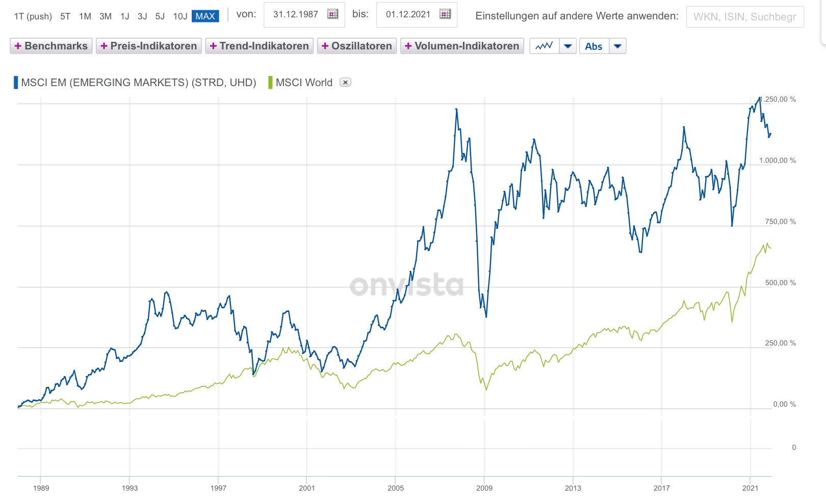Image resolution: width=826 pixels, height=504 pixels.
Task: Expand the Abs scale dropdown arrow
Action: (x=617, y=46)
